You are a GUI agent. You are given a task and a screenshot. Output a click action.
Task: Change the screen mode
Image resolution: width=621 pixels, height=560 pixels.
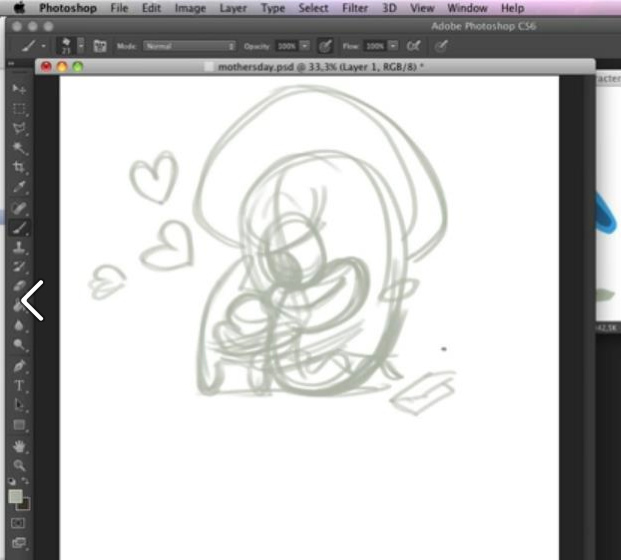(x=19, y=542)
